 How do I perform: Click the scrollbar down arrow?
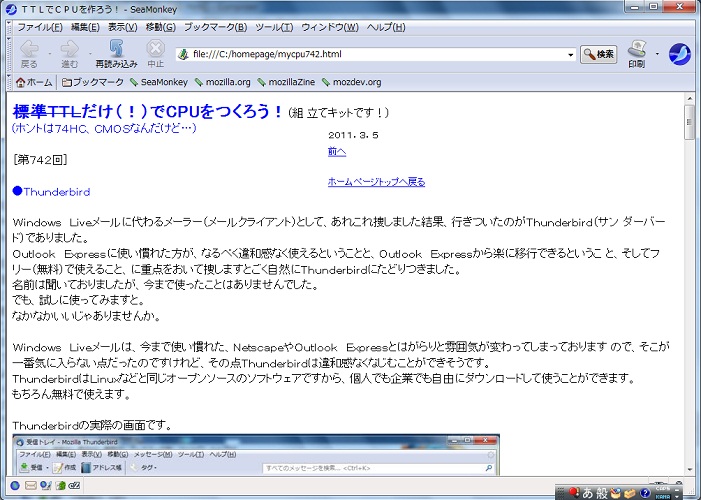coord(689,470)
